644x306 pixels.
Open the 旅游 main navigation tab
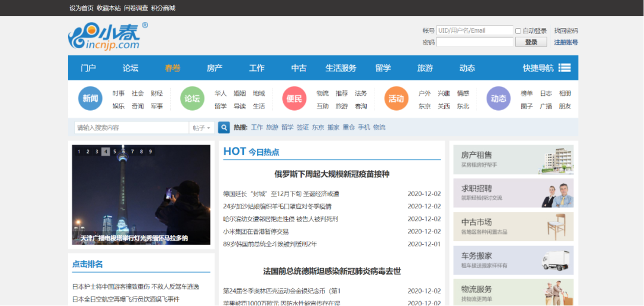tap(425, 68)
